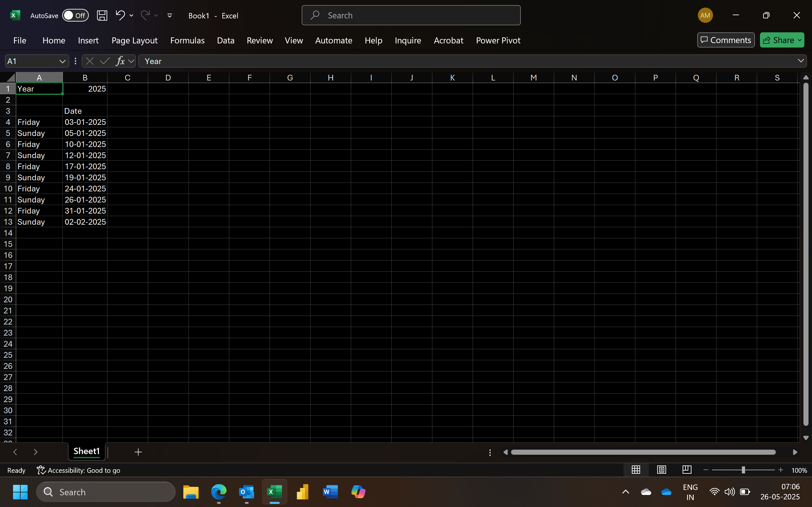Click the Select All corner triangle
Viewport: 812px width, 507px height.
click(x=10, y=77)
